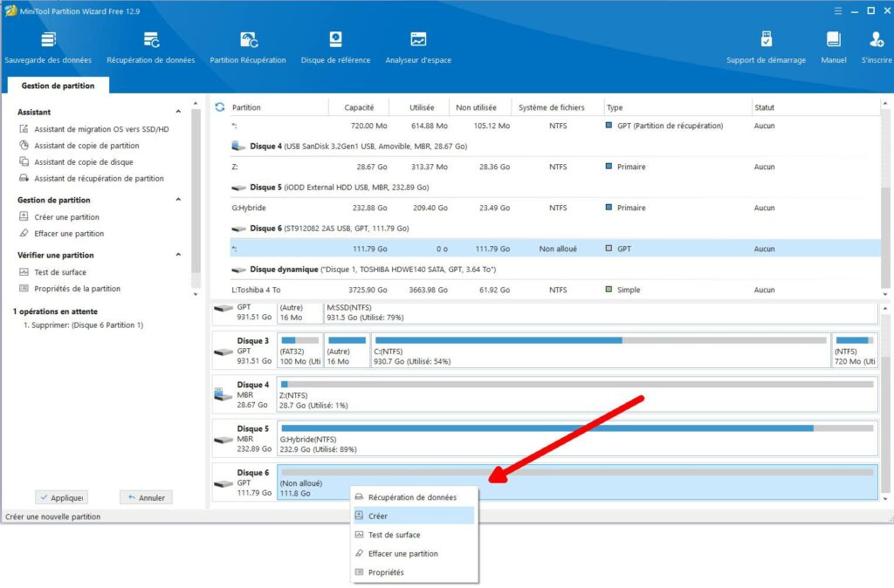894x588 pixels.
Task: Select the Z: partition row
Action: 555,167
